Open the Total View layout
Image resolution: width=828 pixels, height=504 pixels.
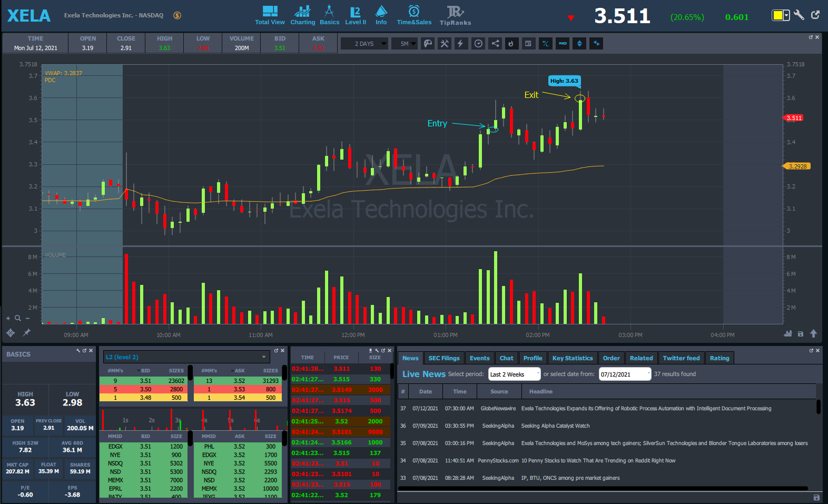point(270,15)
